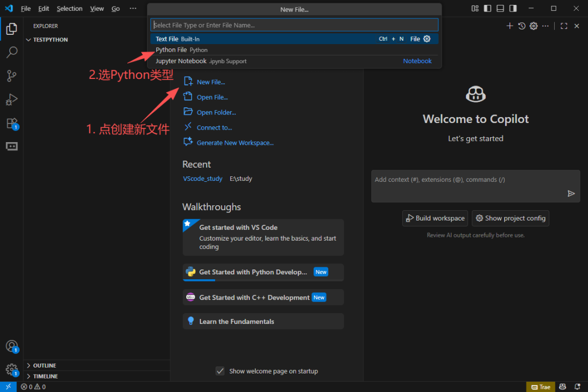Select Text File Built-In option
This screenshot has width=588, height=392.
295,39
